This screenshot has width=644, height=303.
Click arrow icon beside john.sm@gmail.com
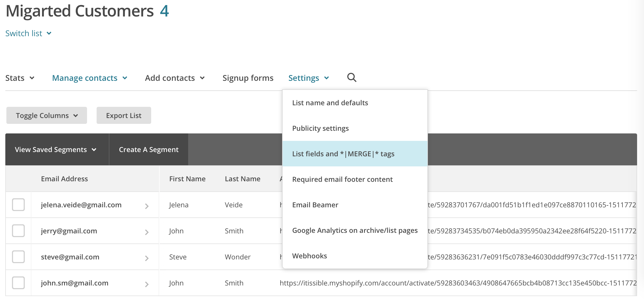click(147, 284)
